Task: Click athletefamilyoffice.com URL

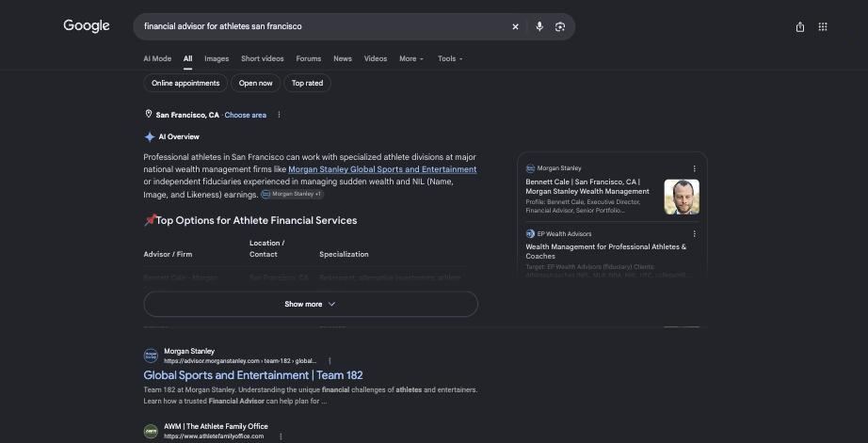Action: pyautogui.click(x=214, y=436)
